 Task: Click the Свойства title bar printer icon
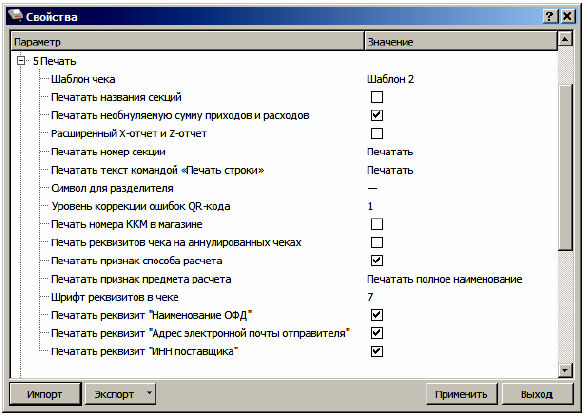coord(15,16)
